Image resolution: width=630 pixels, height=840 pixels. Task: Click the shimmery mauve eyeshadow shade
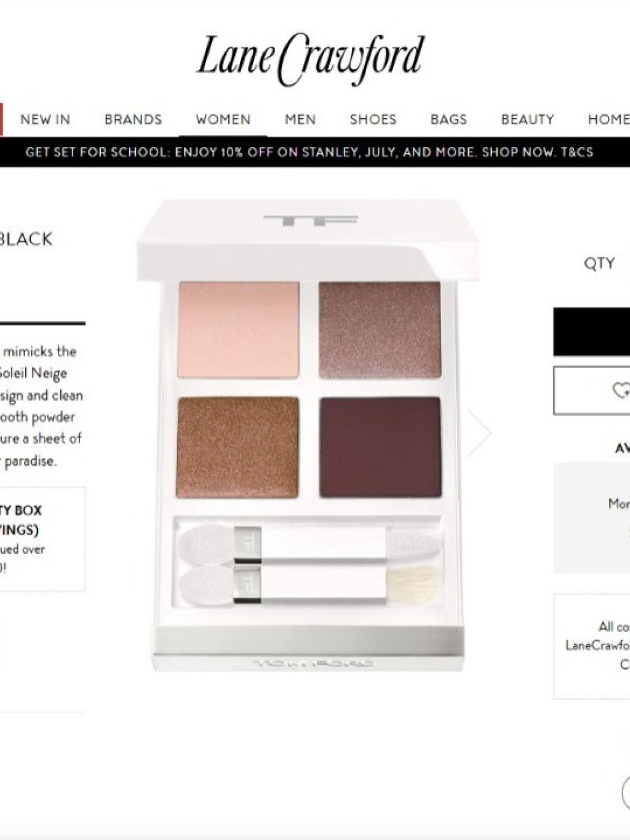point(380,330)
